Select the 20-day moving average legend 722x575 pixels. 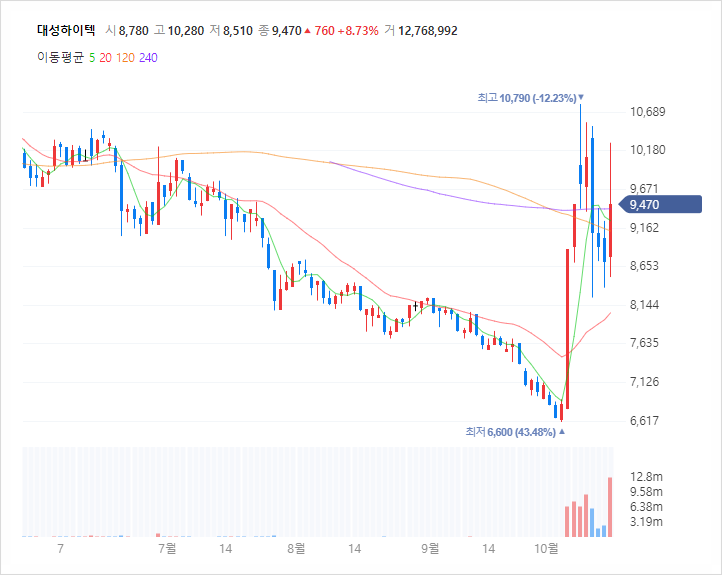105,58
